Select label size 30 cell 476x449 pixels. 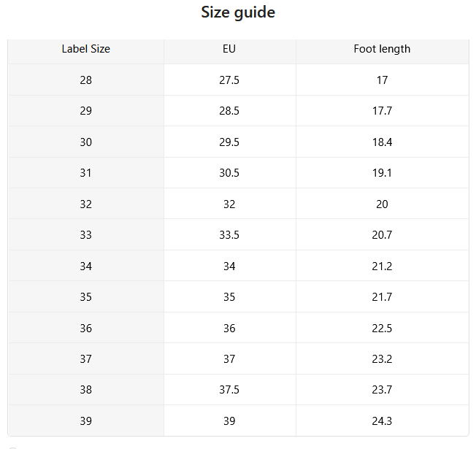(x=86, y=142)
